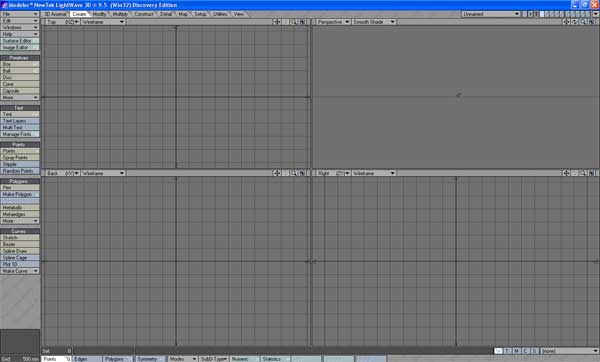Click the pan icon in the Top viewport
Screen dimensions: 600x362
coord(277,22)
